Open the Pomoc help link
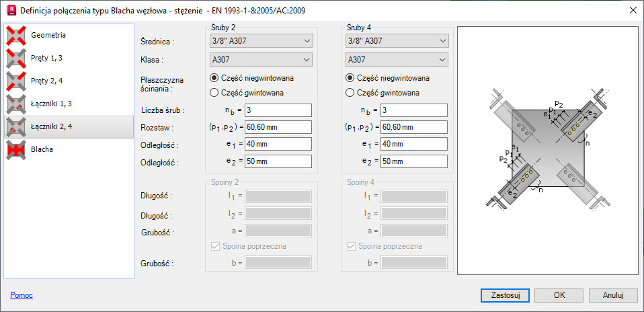Screen dimensions: 644x312 (22, 295)
